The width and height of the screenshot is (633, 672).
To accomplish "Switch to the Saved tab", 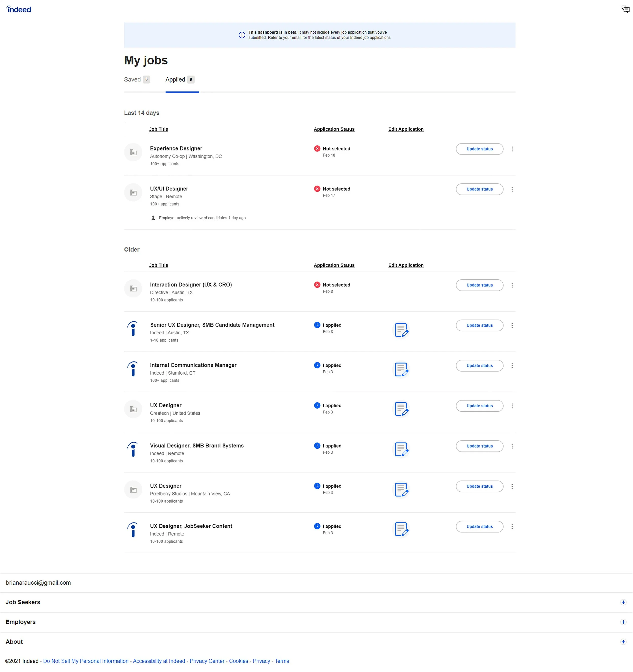I will click(x=137, y=80).
